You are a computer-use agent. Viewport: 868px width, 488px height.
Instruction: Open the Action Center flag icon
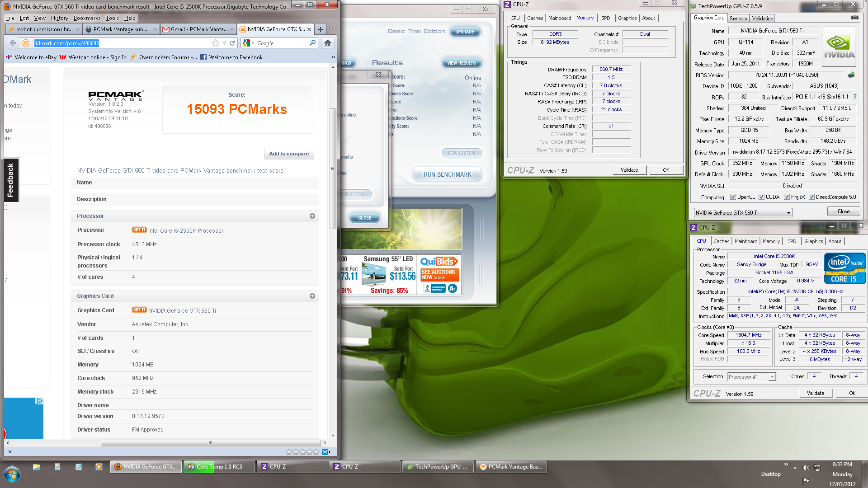click(x=806, y=481)
